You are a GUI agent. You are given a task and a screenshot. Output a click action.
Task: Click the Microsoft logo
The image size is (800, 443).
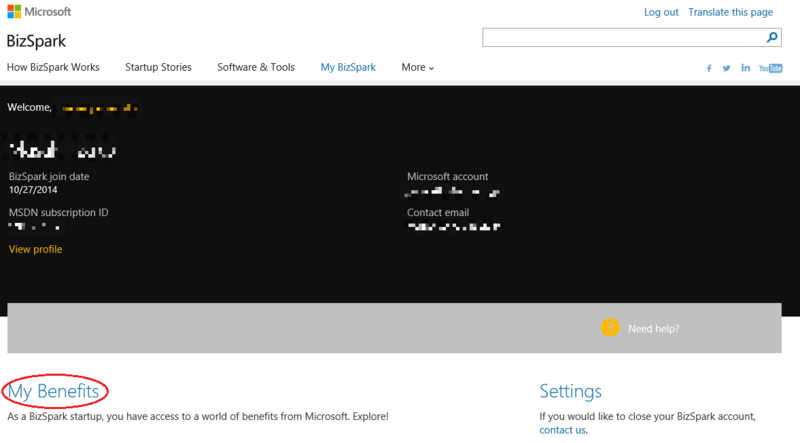click(39, 12)
